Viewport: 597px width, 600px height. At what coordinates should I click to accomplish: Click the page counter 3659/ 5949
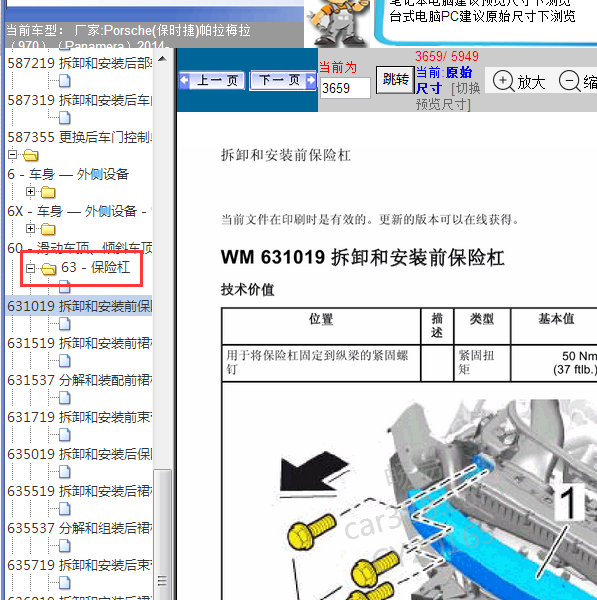447,57
